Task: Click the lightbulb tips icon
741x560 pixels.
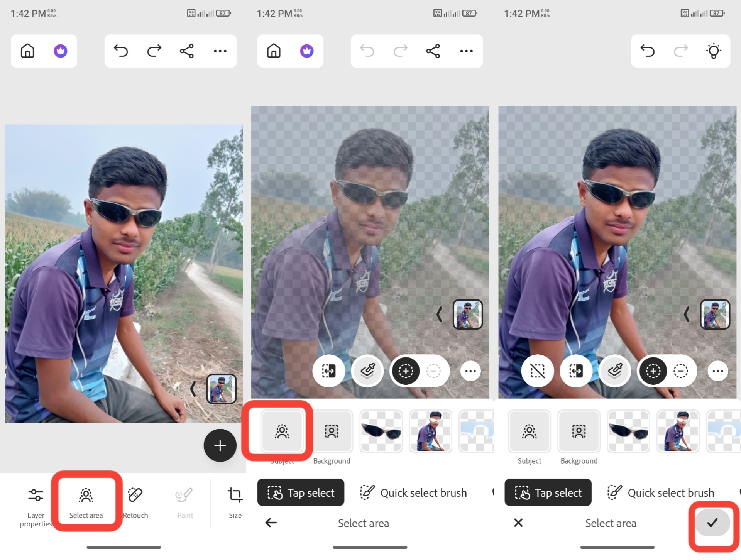Action: point(713,51)
